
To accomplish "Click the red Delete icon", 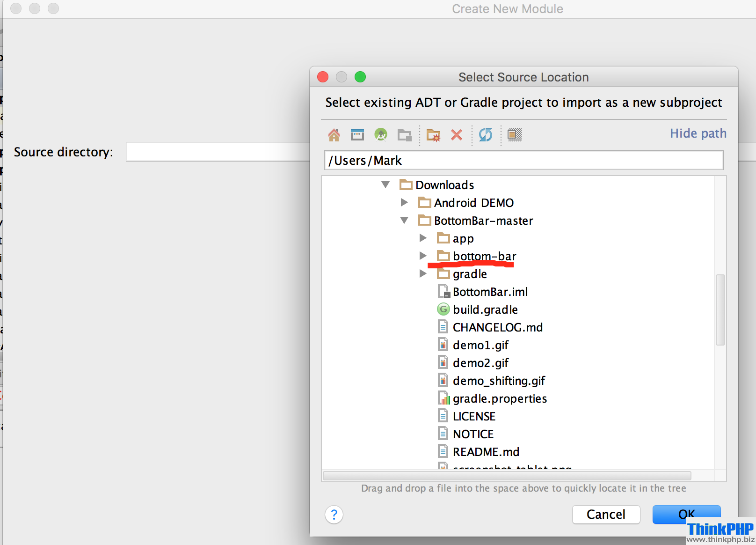I will pos(457,135).
